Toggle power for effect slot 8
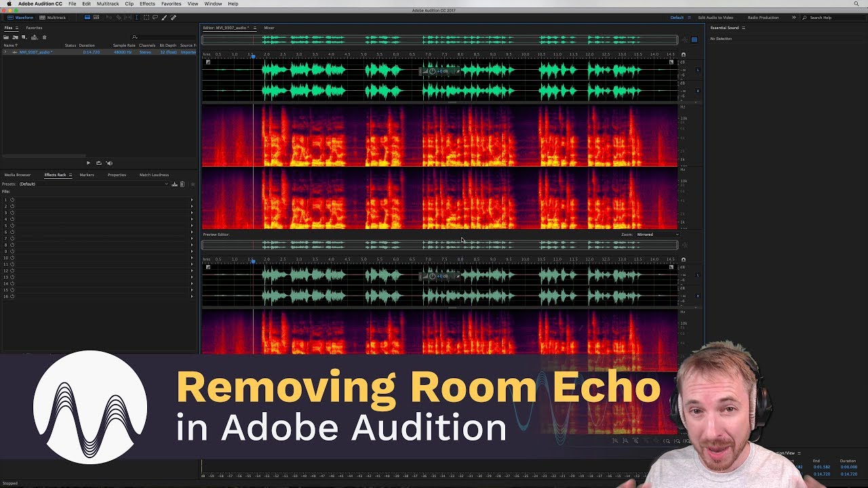The width and height of the screenshot is (868, 488). pos(12,245)
